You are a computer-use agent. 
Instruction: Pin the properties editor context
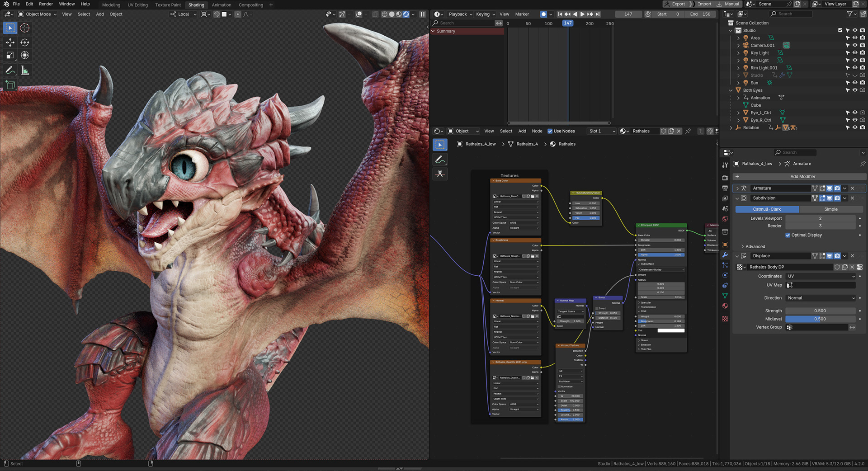[863, 164]
